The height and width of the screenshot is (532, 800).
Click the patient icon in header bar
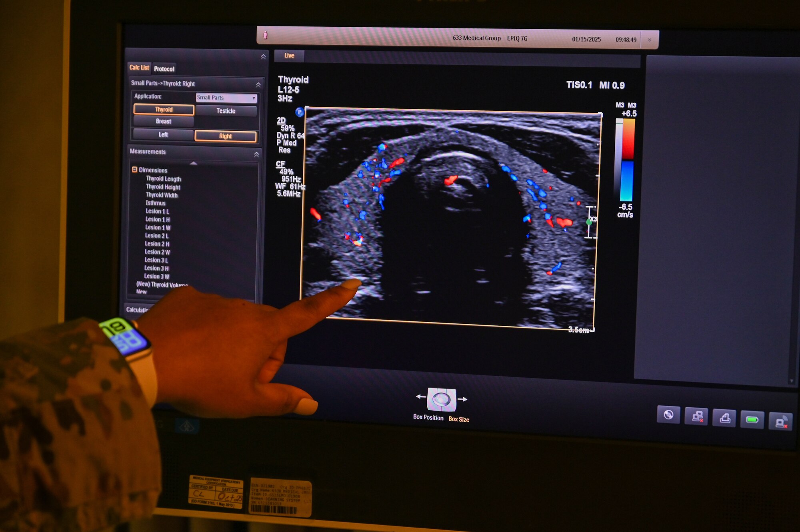click(265, 36)
